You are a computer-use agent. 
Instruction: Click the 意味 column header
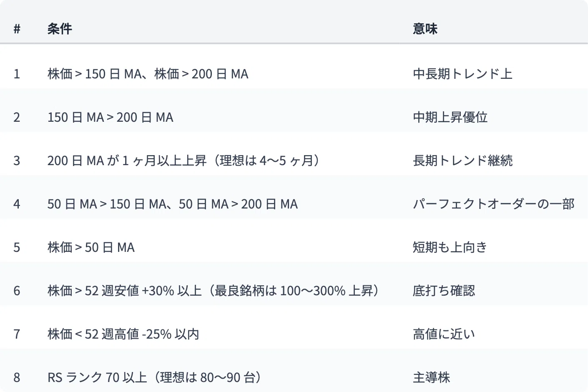[x=425, y=29]
